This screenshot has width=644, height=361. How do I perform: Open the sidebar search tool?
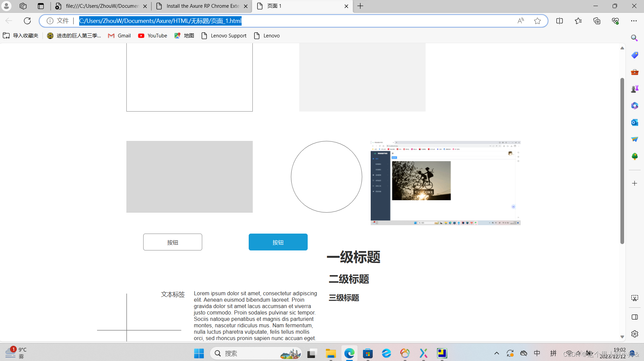point(635,37)
